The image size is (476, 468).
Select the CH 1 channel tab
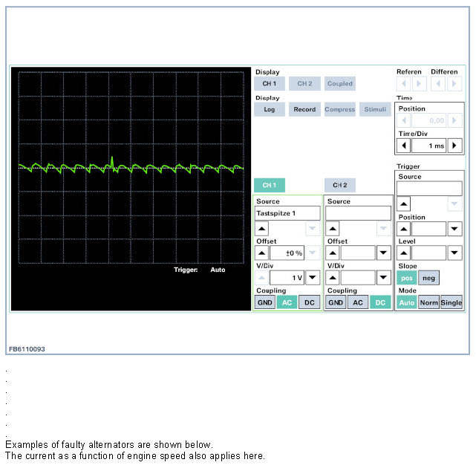coord(269,185)
